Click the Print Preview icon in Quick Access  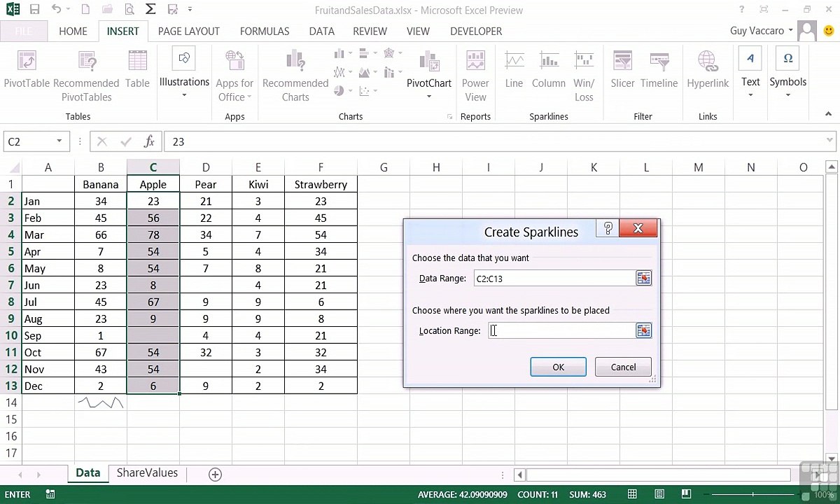(129, 10)
